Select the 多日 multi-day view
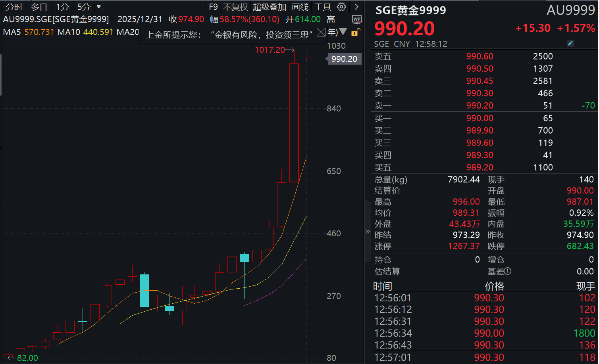 39,7
